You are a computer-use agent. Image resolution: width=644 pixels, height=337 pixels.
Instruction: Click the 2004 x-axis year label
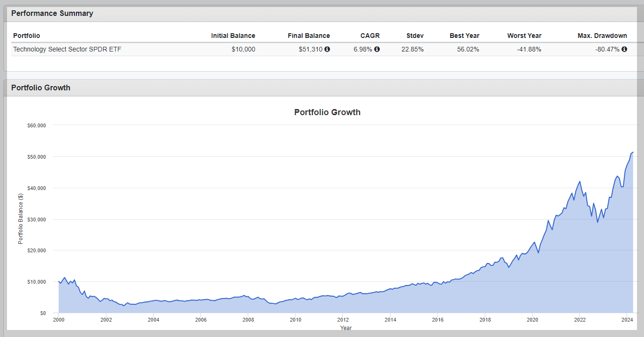click(153, 320)
